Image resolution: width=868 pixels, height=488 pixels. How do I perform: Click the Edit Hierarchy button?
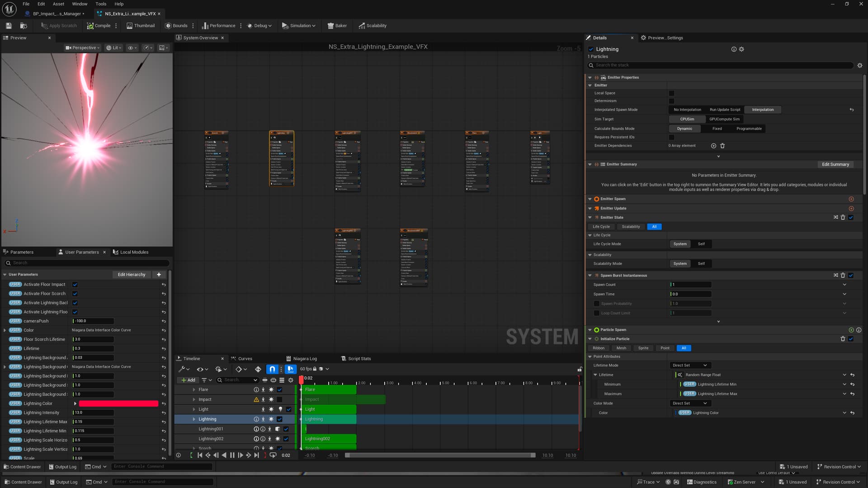pyautogui.click(x=132, y=275)
